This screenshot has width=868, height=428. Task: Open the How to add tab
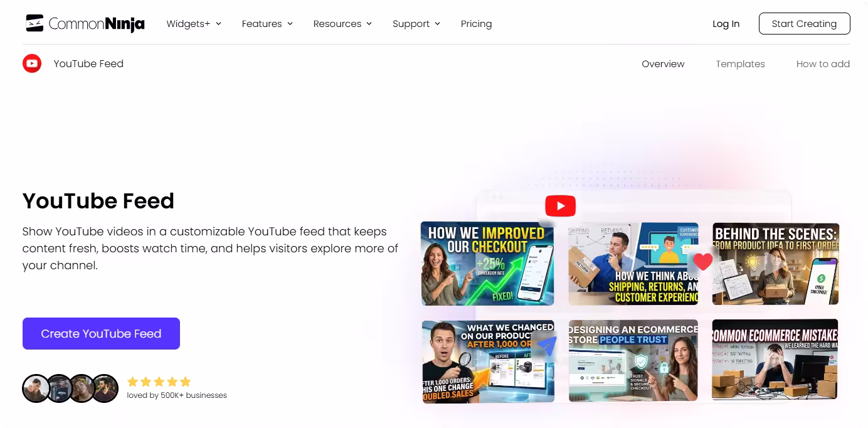823,63
